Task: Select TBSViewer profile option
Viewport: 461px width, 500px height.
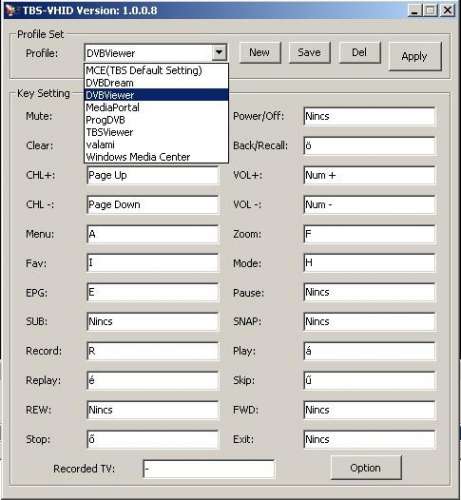Action: [156, 132]
